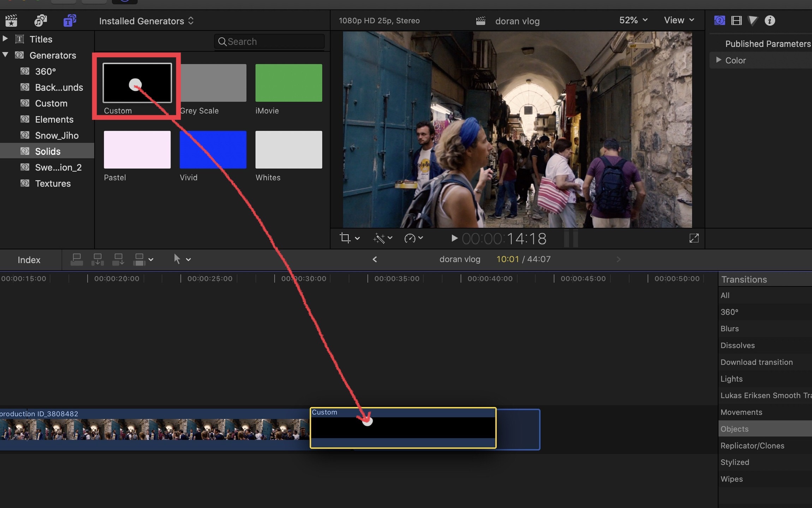Open the Photos and Audio sidebar icon
This screenshot has width=812, height=508.
coord(41,21)
